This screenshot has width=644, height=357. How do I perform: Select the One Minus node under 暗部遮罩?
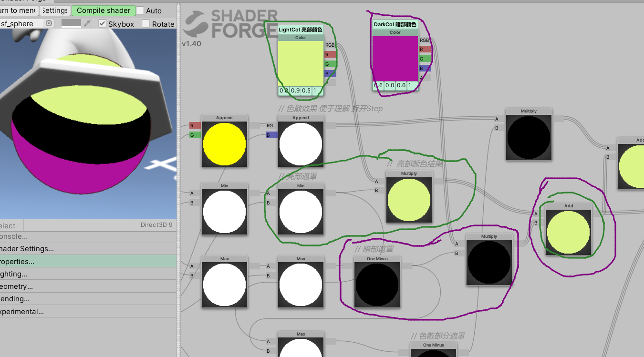tap(377, 282)
